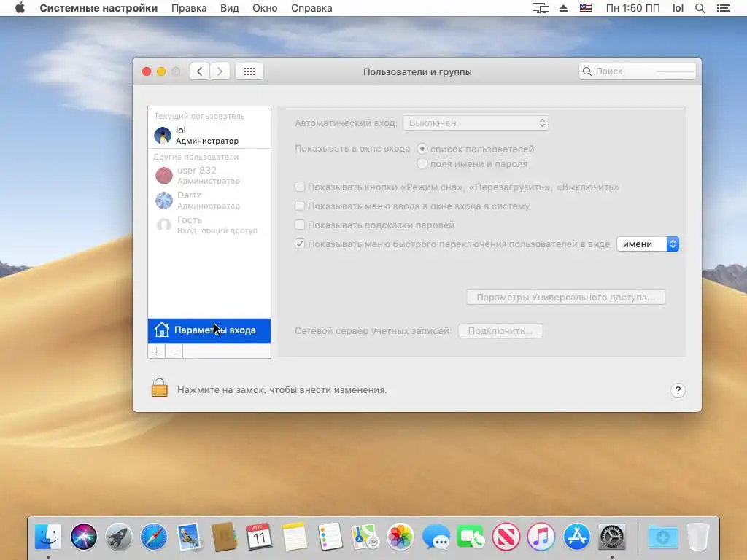Open the 'имени' fast switching dropdown

[x=648, y=244]
